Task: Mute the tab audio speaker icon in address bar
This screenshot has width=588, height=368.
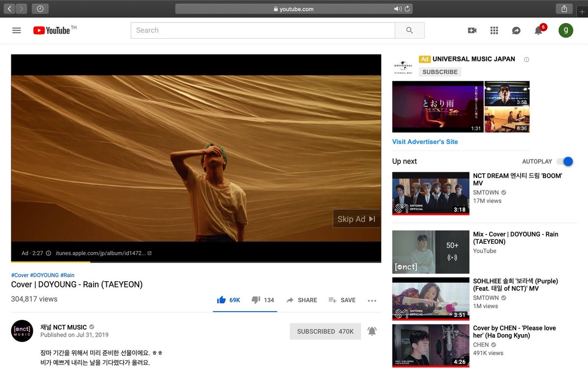Action: coord(398,9)
